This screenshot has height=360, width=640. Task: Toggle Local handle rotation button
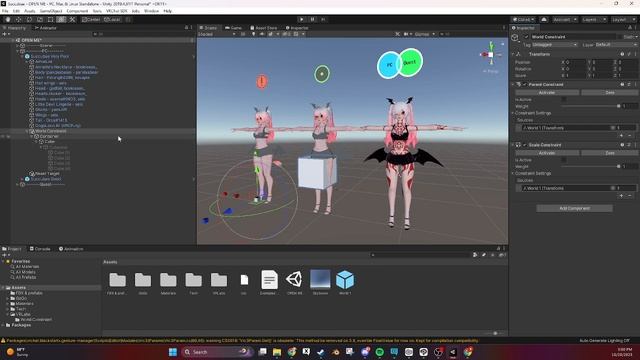pos(112,19)
